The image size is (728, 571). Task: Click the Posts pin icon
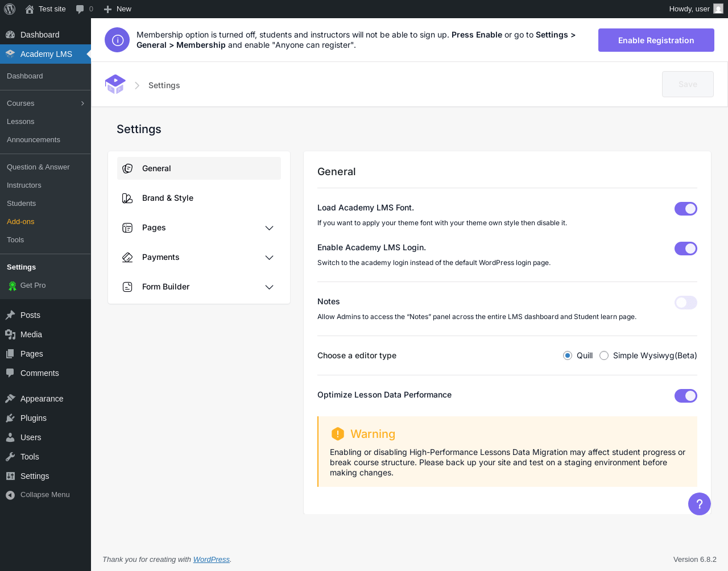click(10, 315)
